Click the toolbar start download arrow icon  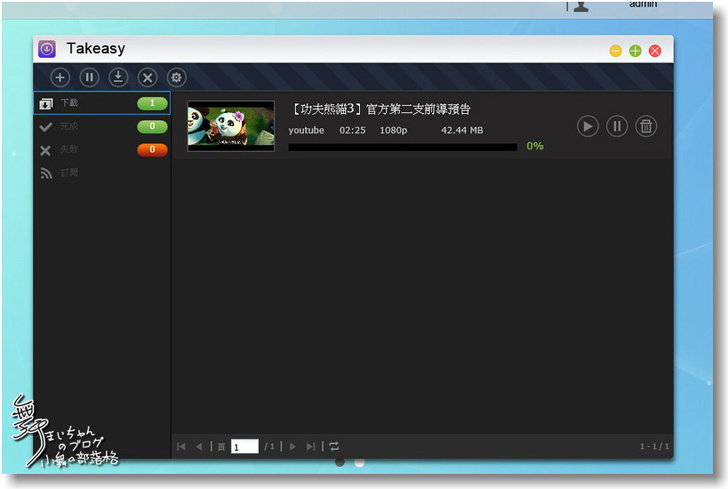118,77
